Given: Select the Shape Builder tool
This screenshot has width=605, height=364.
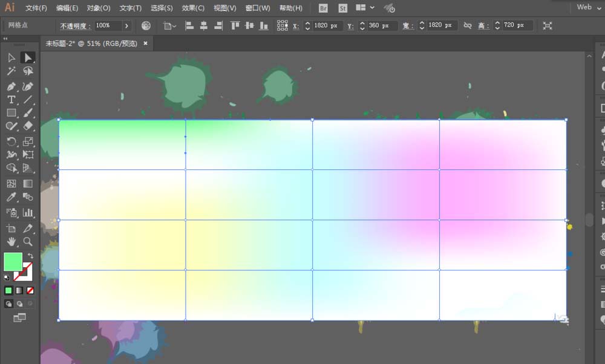Looking at the screenshot, I should (11, 168).
